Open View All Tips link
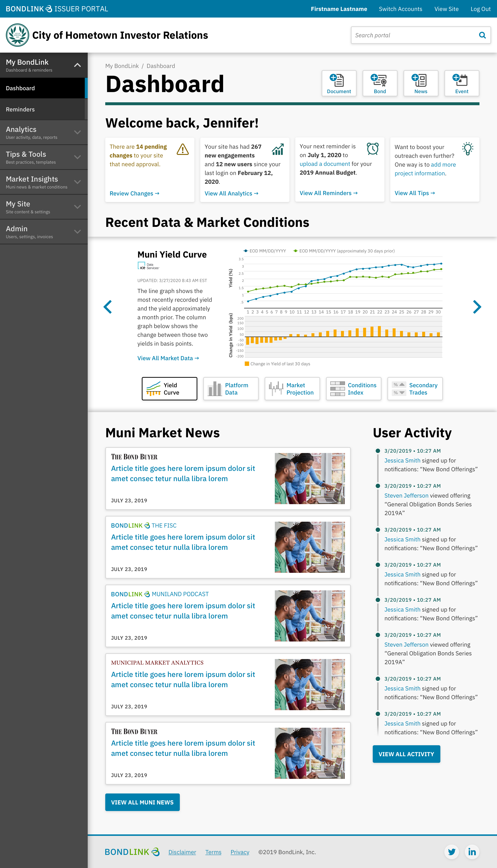497x868 pixels. click(414, 193)
